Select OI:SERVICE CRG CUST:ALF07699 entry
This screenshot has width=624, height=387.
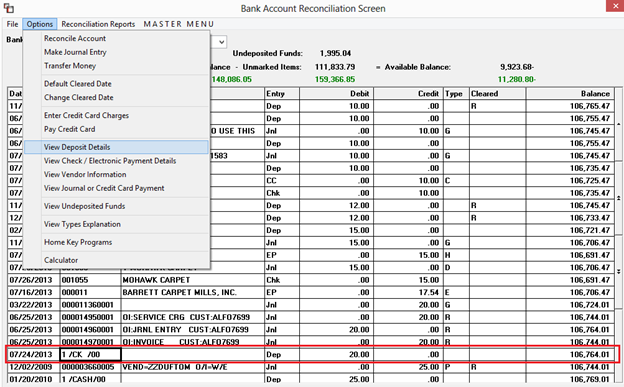pyautogui.click(x=193, y=317)
